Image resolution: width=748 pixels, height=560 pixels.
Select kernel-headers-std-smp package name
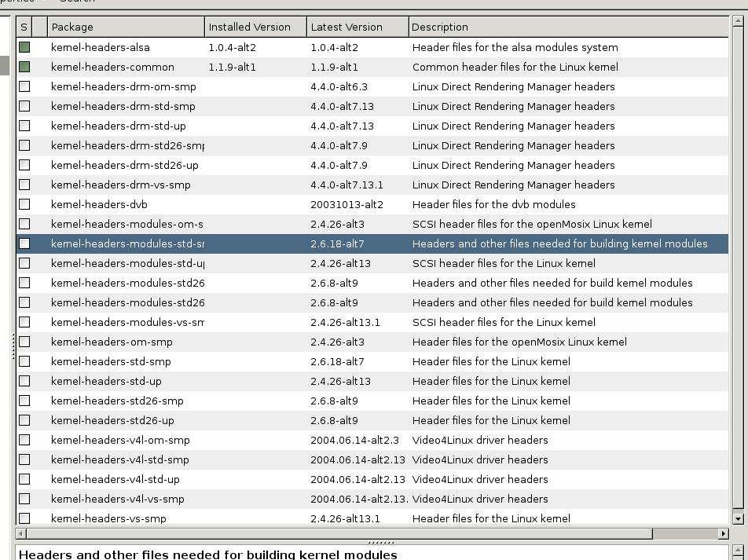pos(111,361)
